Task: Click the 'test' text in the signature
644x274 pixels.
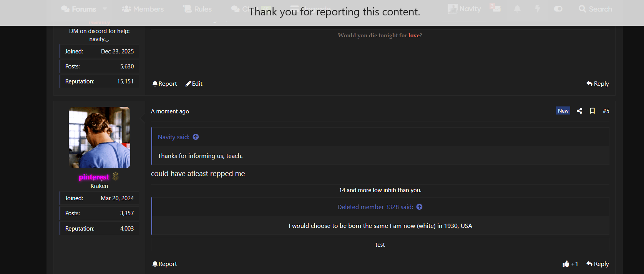Action: point(380,245)
